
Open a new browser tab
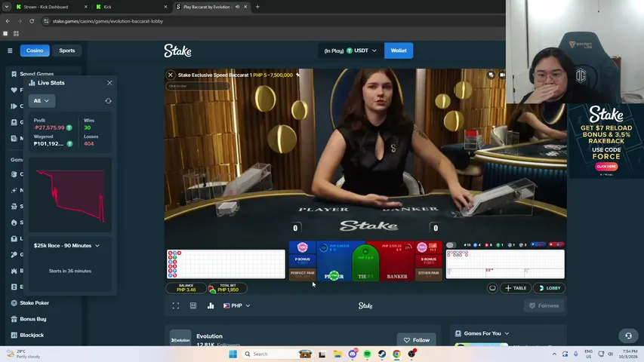tap(257, 7)
